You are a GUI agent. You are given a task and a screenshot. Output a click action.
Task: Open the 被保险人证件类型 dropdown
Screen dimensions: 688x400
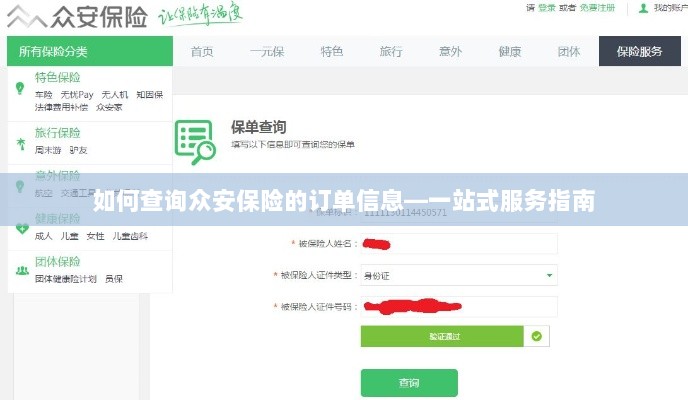[459, 275]
